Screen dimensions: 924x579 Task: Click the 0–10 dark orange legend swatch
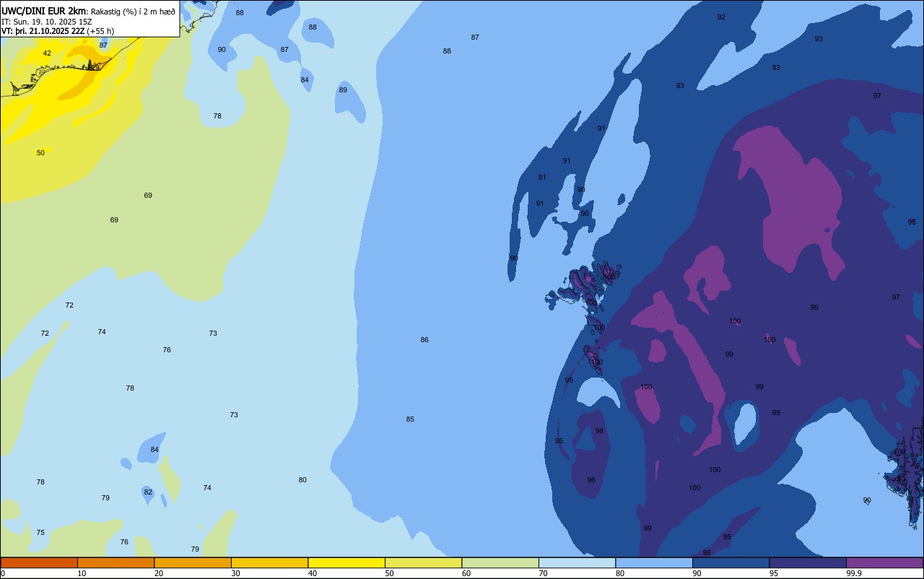(x=39, y=562)
